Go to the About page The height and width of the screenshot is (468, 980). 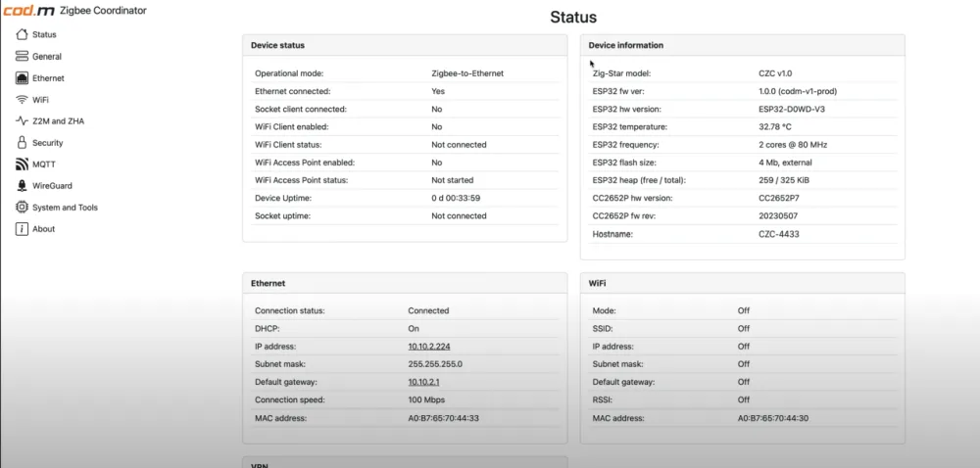[43, 229]
